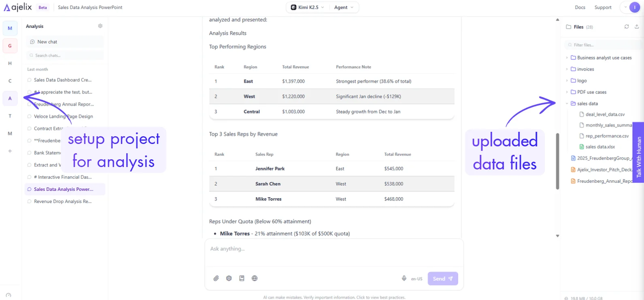
Task: Open Analysis settings gear icon
Action: coord(100,26)
